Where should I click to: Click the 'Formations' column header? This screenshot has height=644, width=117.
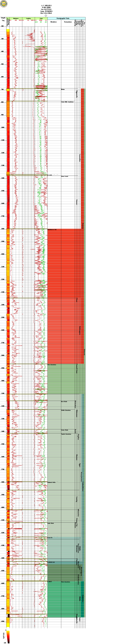(x=68, y=22)
